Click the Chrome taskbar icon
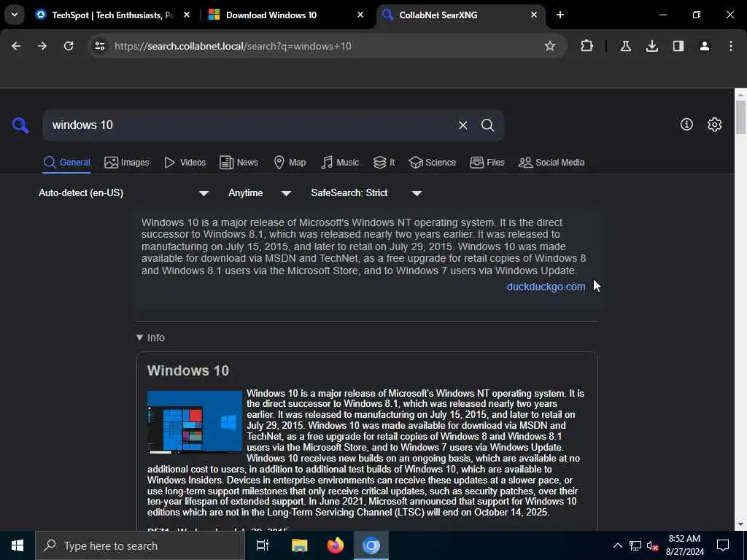The image size is (747, 560). pyautogui.click(x=371, y=545)
